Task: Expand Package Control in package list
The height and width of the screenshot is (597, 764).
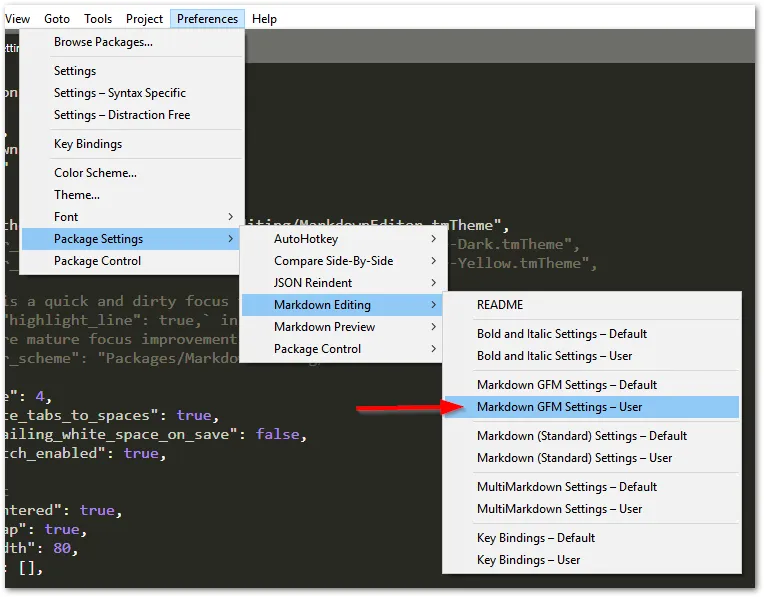Action: point(342,348)
